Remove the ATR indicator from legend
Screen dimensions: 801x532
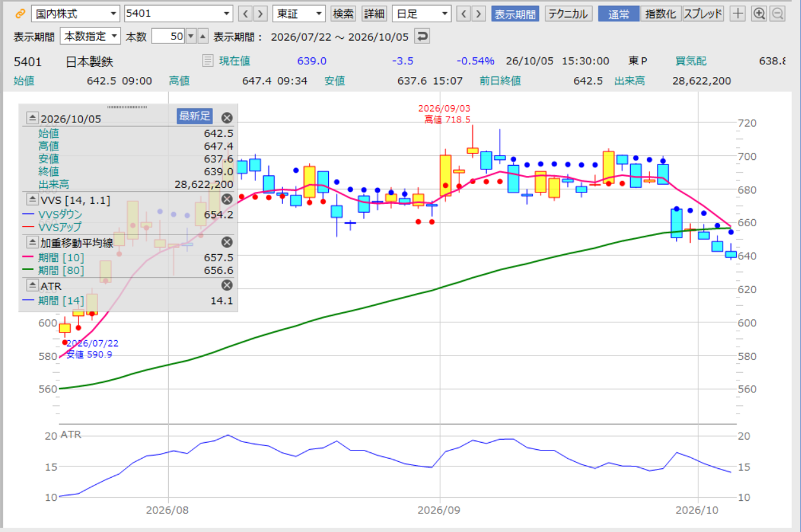tap(226, 285)
